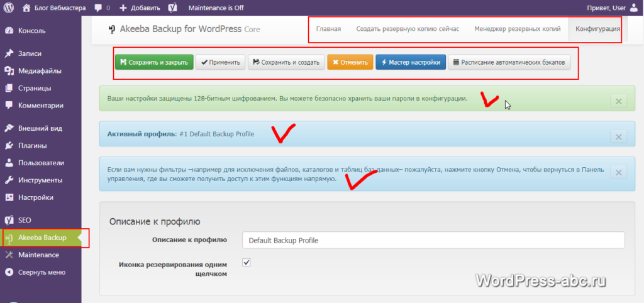Click the Yoast SEO icon in admin bar
Image resolution: width=644 pixels, height=303 pixels.
tap(173, 8)
